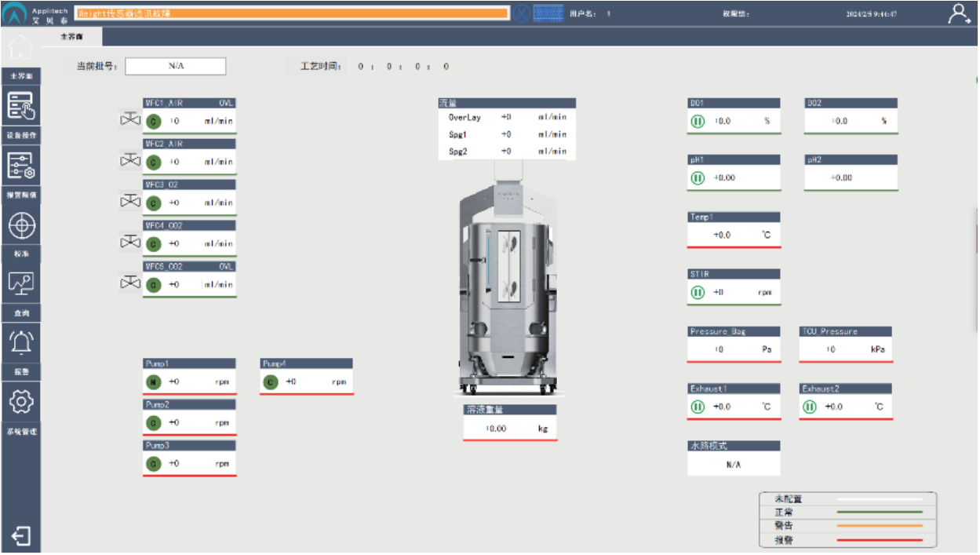This screenshot has height=555, width=980.
Task: Click the logout exit icon
Action: click(21, 536)
